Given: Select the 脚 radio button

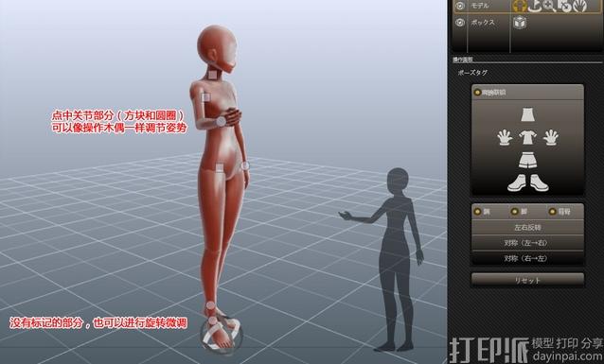Looking at the screenshot, I should (x=515, y=211).
